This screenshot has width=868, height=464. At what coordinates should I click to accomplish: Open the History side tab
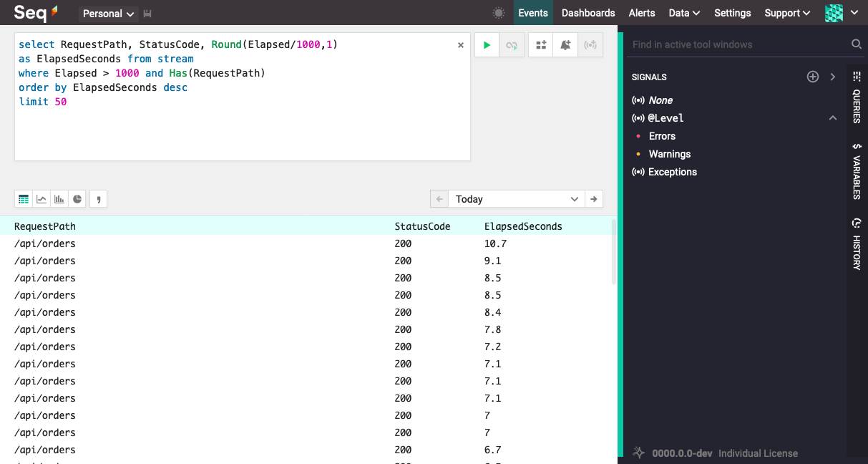[857, 244]
